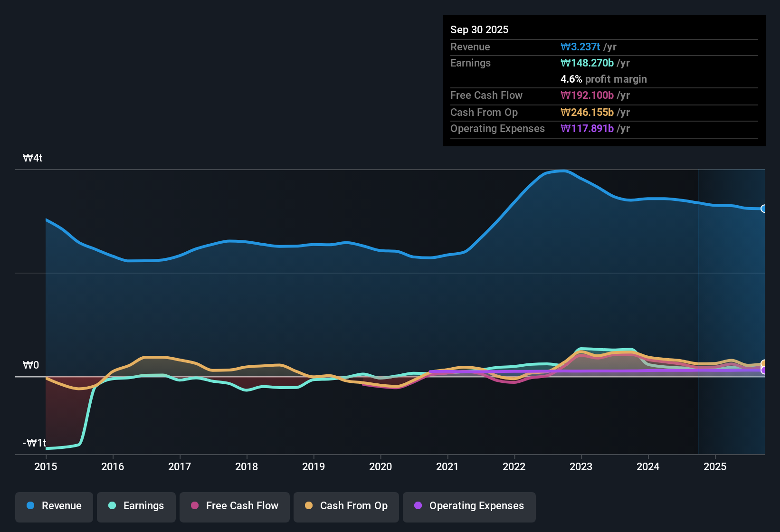The height and width of the screenshot is (532, 780).
Task: Select the Revenue endpoint marker on chart
Action: click(x=763, y=209)
